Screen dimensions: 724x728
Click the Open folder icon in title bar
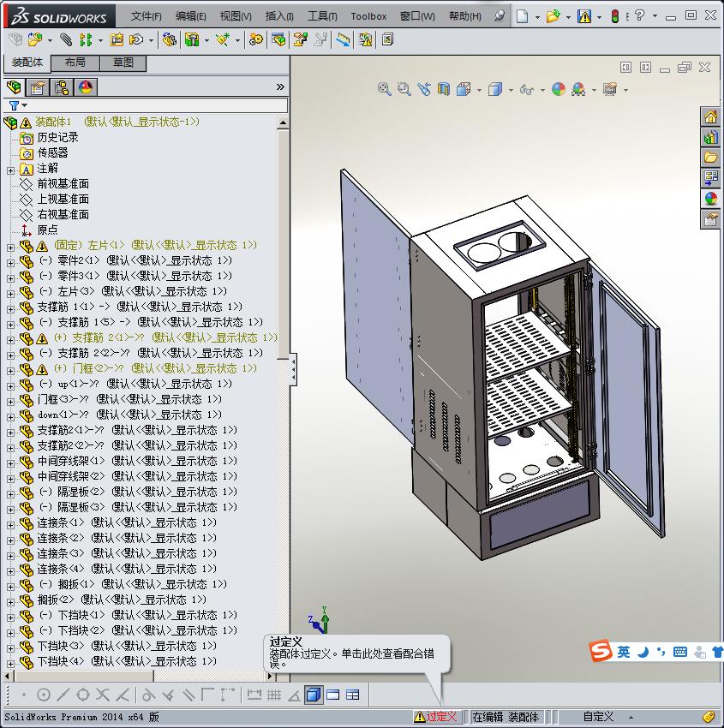(553, 16)
